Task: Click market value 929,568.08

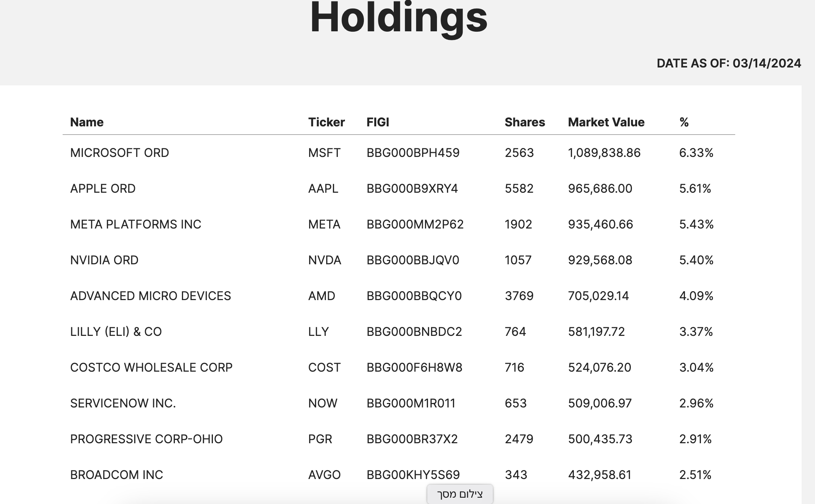Action: (x=600, y=260)
